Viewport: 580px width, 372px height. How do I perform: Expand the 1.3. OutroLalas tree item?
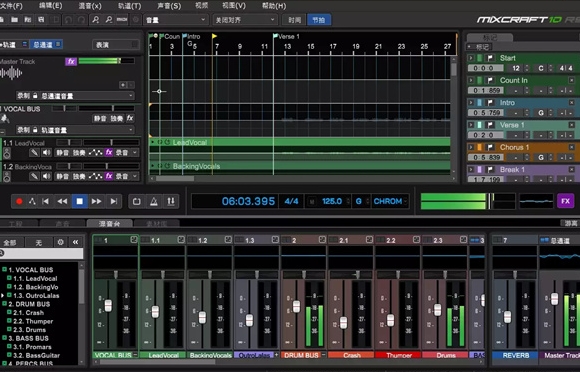coord(3,295)
